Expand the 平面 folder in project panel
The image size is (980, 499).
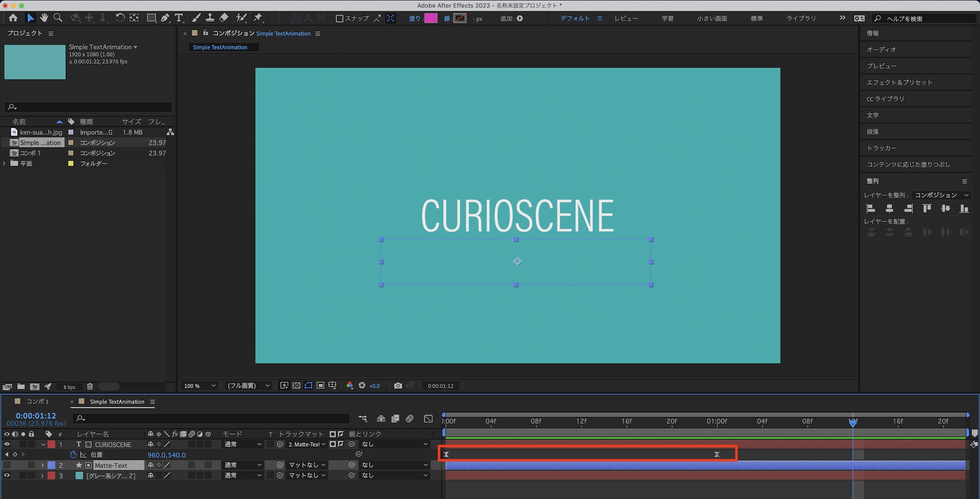point(4,163)
